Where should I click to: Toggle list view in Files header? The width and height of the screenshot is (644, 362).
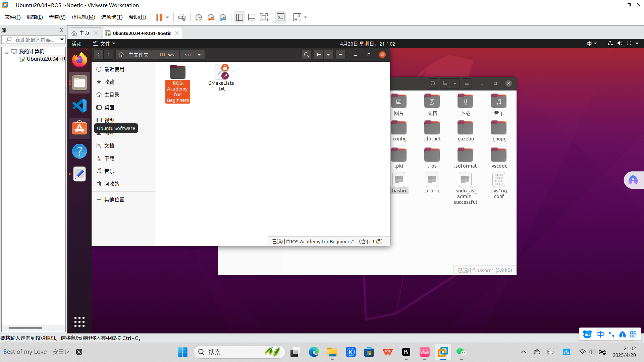[319, 55]
